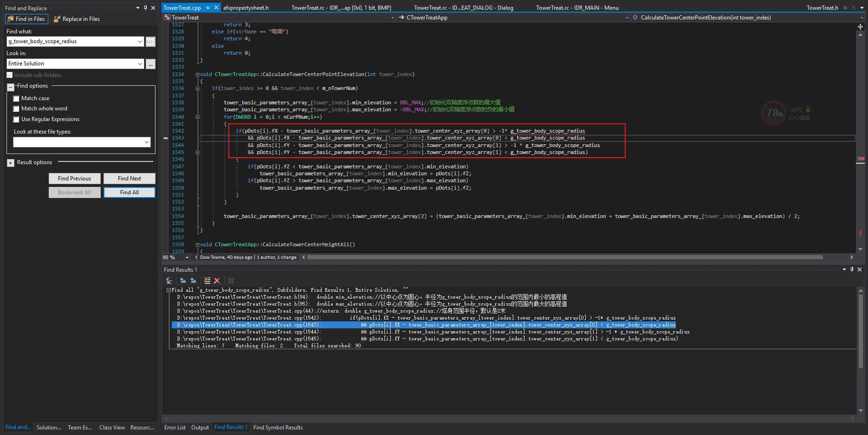Click Find All button

[130, 192]
